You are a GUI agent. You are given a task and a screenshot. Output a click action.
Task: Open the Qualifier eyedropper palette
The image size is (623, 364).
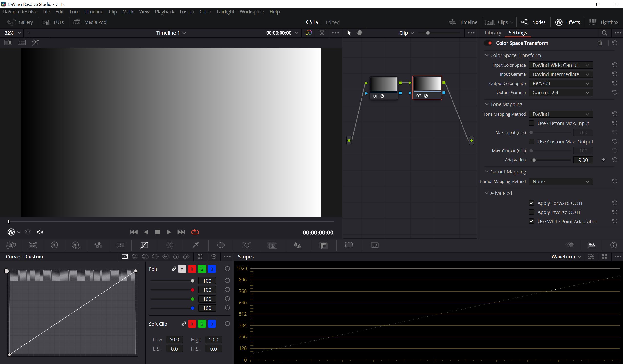[x=196, y=245]
